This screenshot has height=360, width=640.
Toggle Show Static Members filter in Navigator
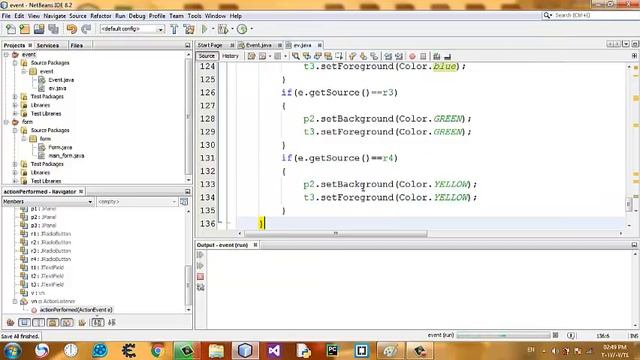(38, 322)
